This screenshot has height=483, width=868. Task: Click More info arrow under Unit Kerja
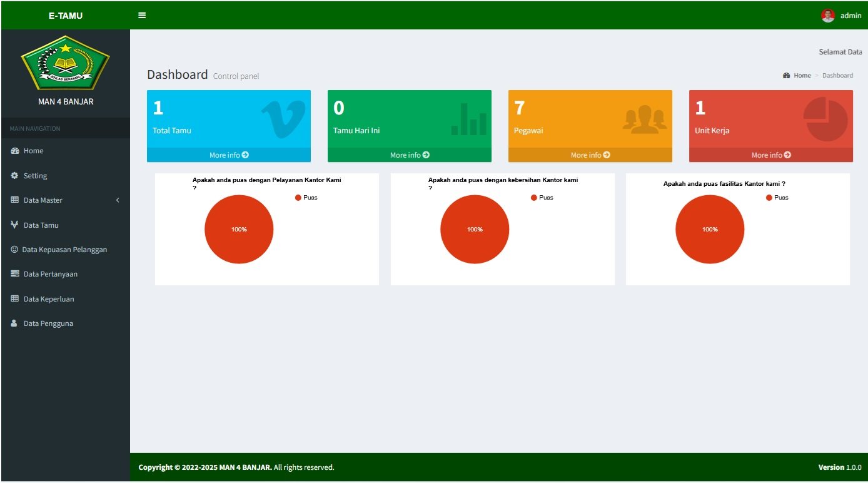(x=787, y=155)
